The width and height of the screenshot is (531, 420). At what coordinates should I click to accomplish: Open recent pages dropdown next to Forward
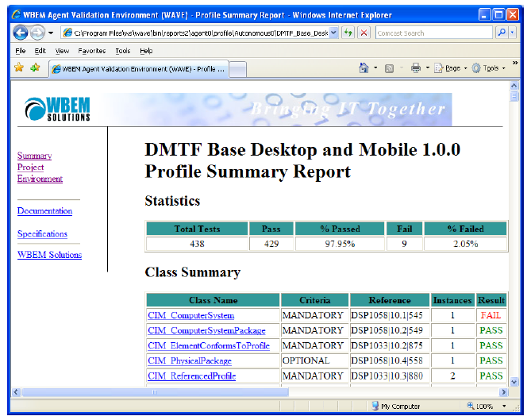click(x=51, y=33)
